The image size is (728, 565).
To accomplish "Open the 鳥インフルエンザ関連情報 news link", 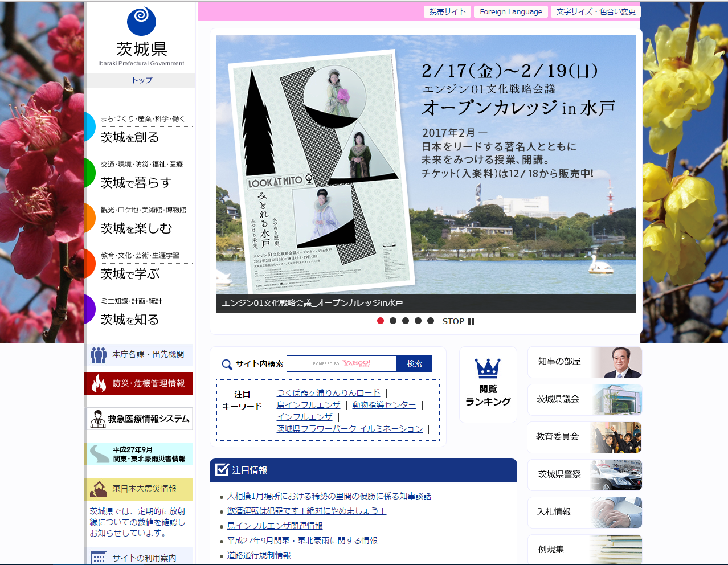I will point(275,526).
